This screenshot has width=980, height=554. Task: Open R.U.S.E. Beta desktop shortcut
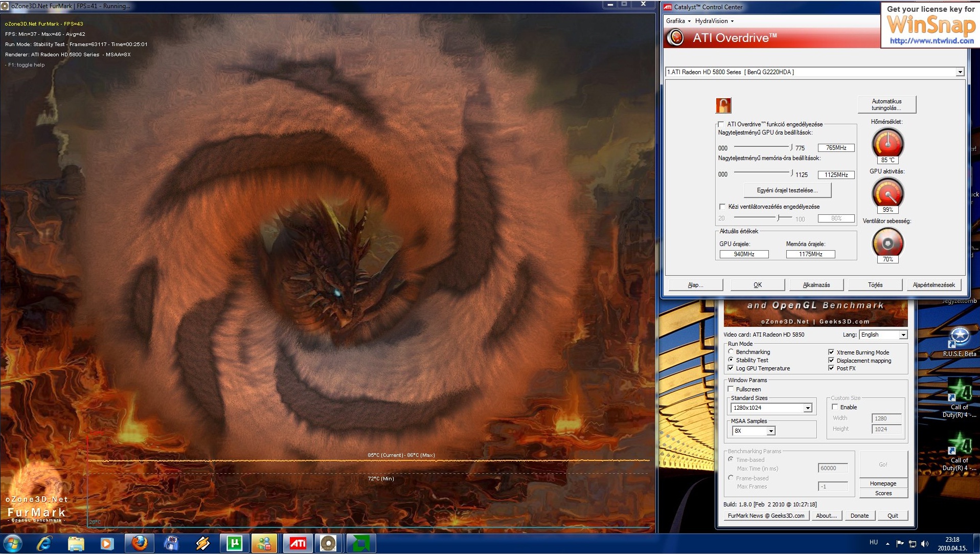(960, 341)
